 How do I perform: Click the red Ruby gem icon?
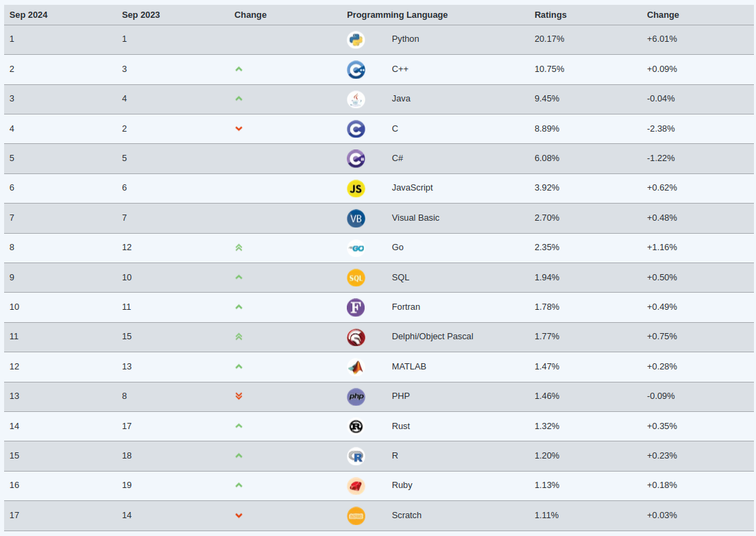point(356,486)
